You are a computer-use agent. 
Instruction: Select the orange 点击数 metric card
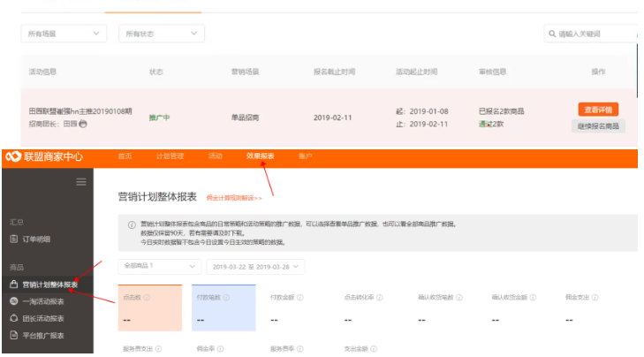(150, 308)
